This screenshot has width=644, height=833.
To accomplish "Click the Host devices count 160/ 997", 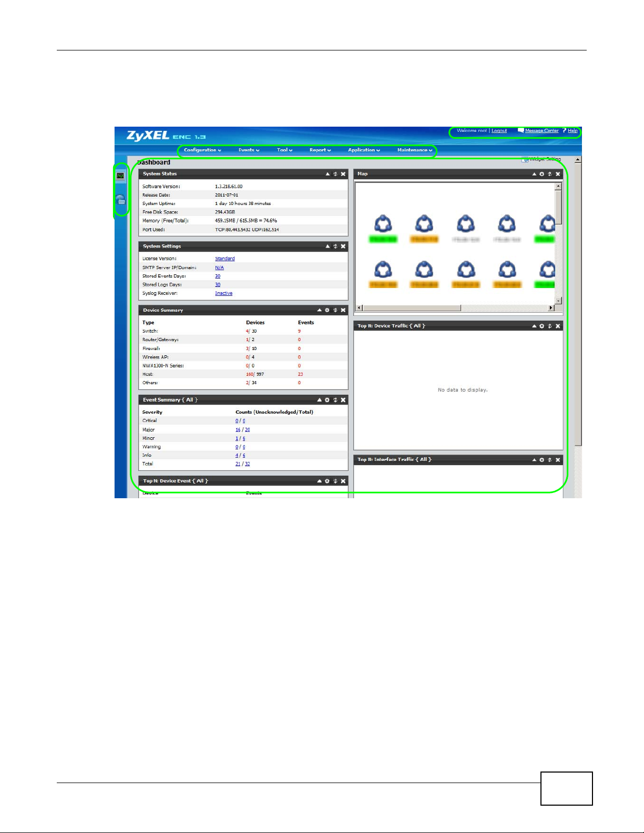I will point(255,375).
